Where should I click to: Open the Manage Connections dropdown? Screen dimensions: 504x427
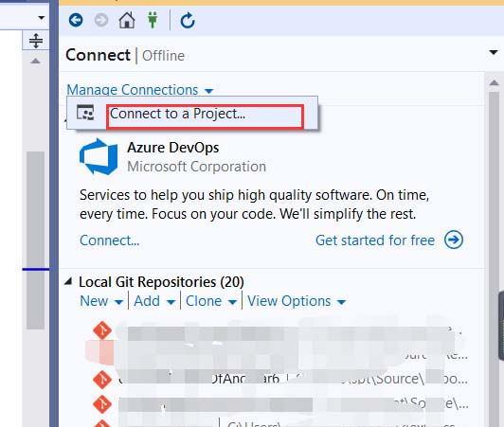pyautogui.click(x=140, y=90)
